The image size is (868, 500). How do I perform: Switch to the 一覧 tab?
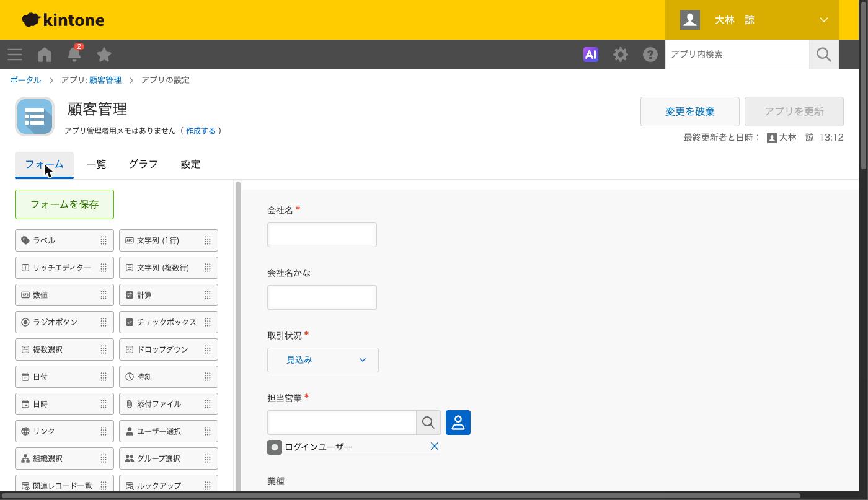point(96,164)
